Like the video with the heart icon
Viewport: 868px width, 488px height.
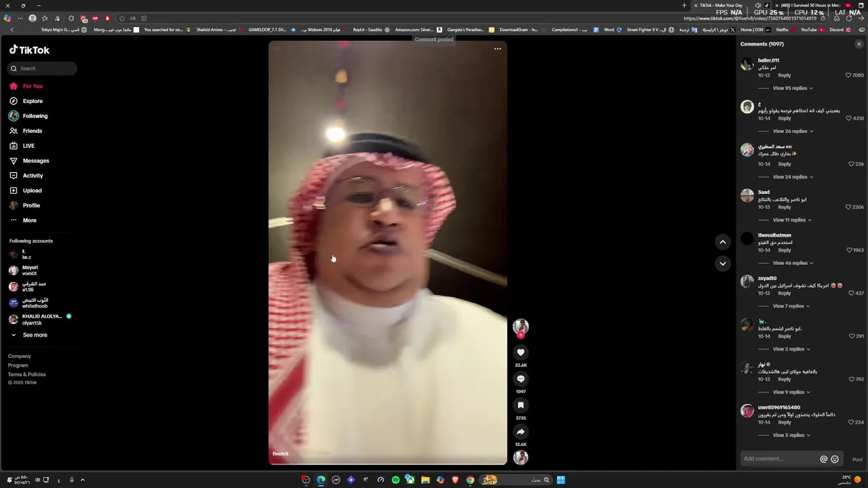point(521,352)
